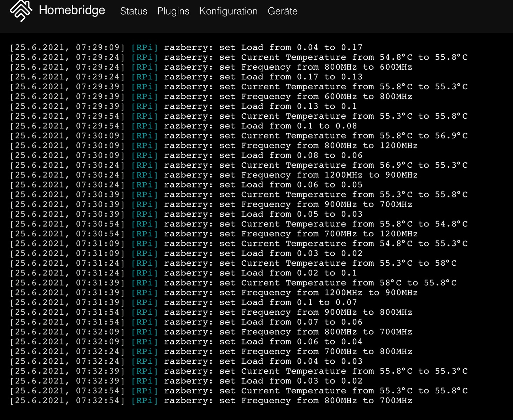Select log line Temperature from 56.9°C to 55.3°C

click(315, 165)
